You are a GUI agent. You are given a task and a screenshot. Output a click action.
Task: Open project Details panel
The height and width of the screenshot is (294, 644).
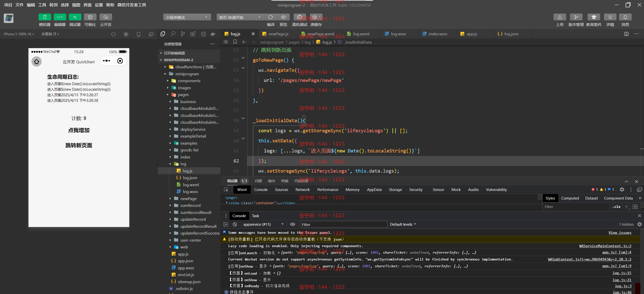[x=610, y=17]
